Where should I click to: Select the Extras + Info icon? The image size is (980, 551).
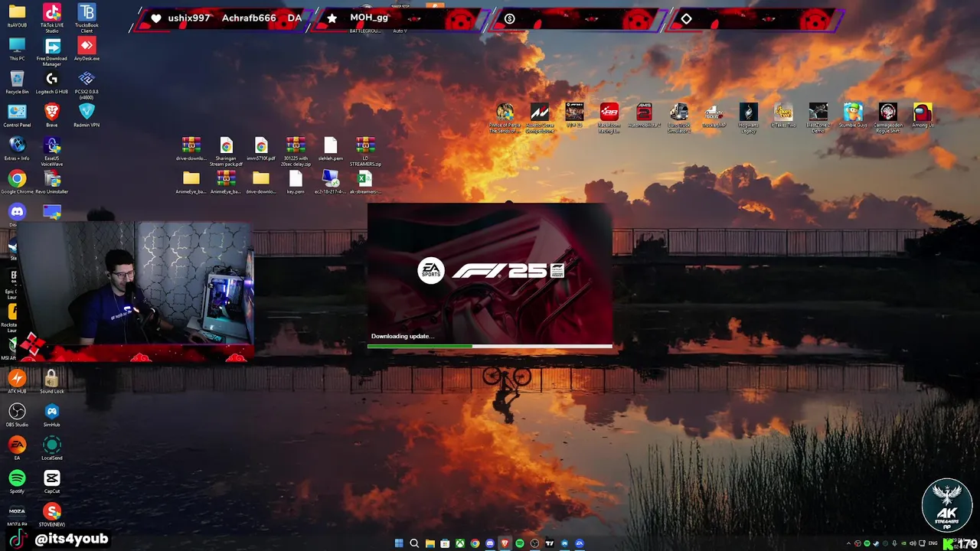pos(17,148)
